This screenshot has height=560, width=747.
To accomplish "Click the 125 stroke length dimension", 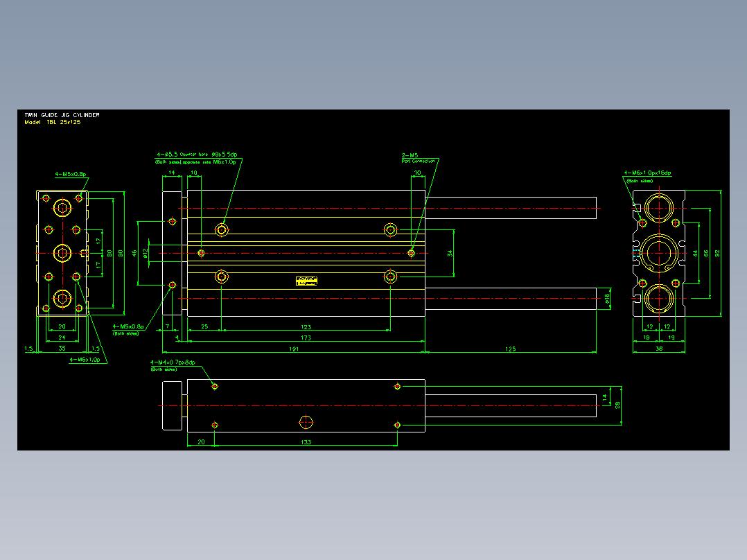I will click(510, 349).
